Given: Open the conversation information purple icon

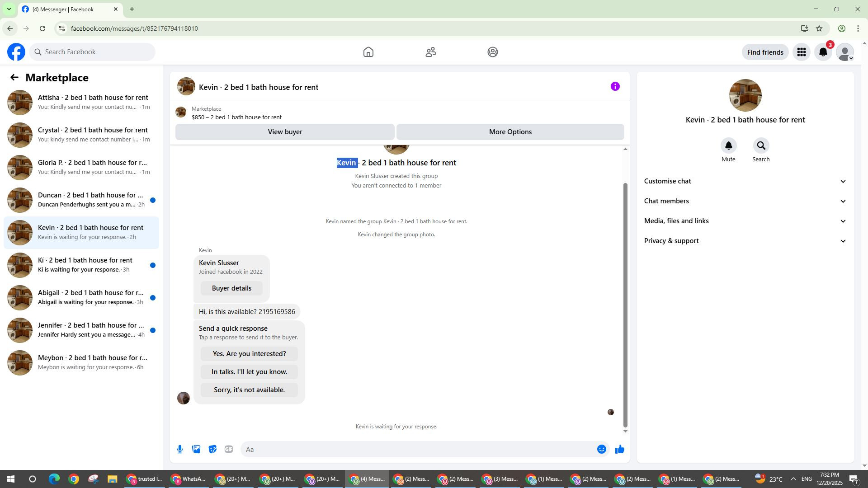Looking at the screenshot, I should [615, 86].
